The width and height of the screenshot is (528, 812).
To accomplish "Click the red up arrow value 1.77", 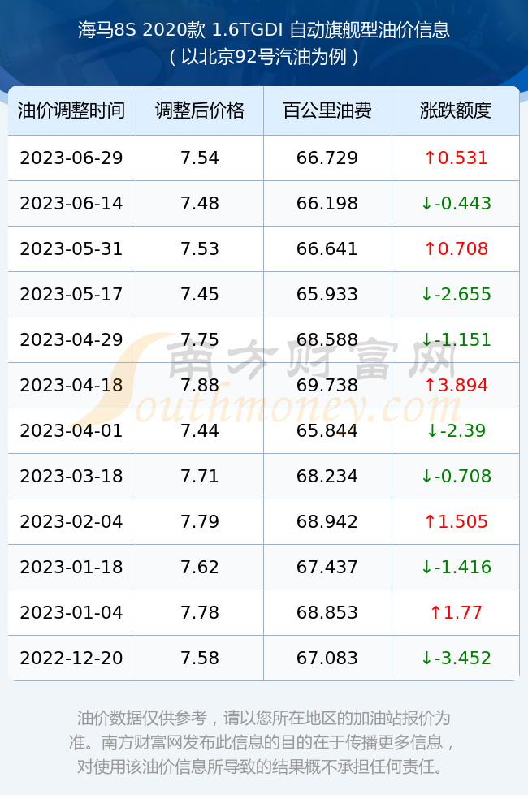I will [x=456, y=612].
